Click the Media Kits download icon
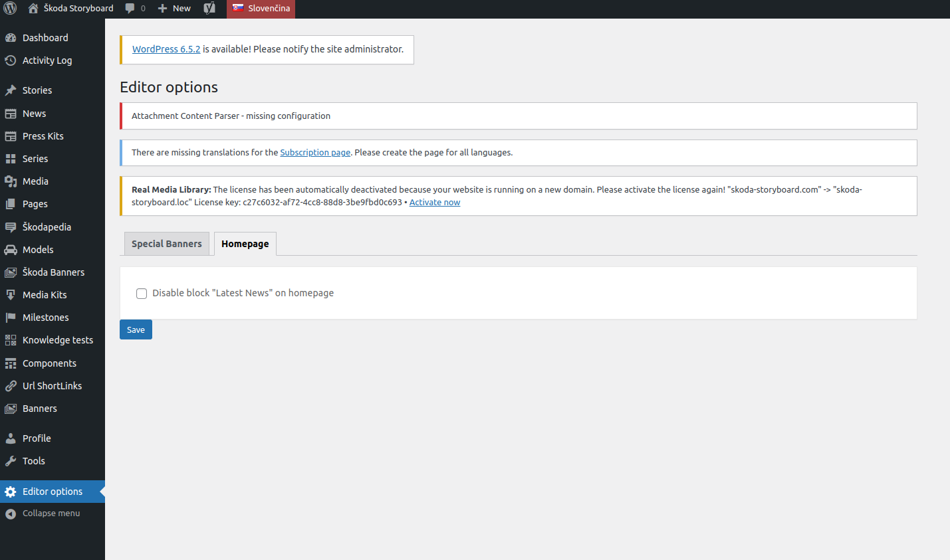Image resolution: width=950 pixels, height=560 pixels. pyautogui.click(x=11, y=295)
